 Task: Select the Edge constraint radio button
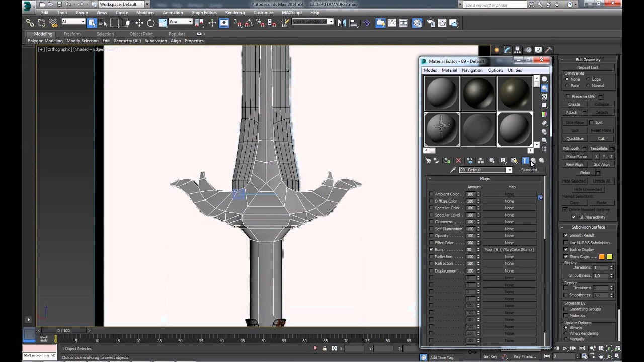click(588, 79)
